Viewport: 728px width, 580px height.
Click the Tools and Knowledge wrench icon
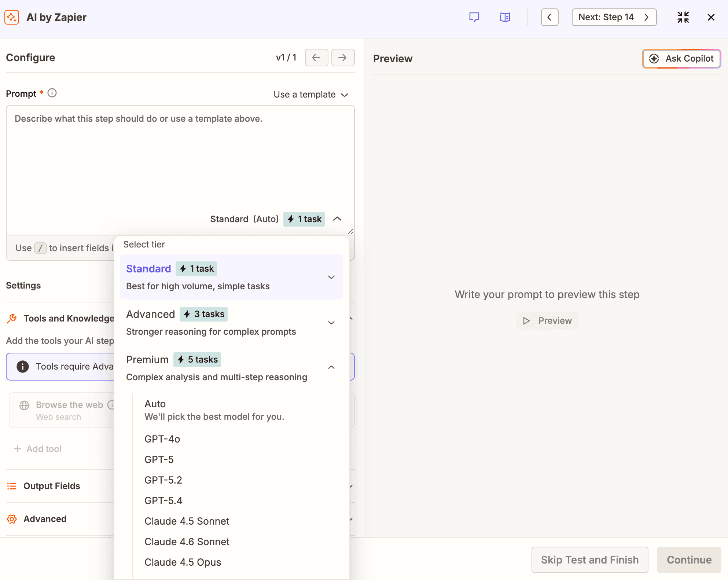coord(12,318)
